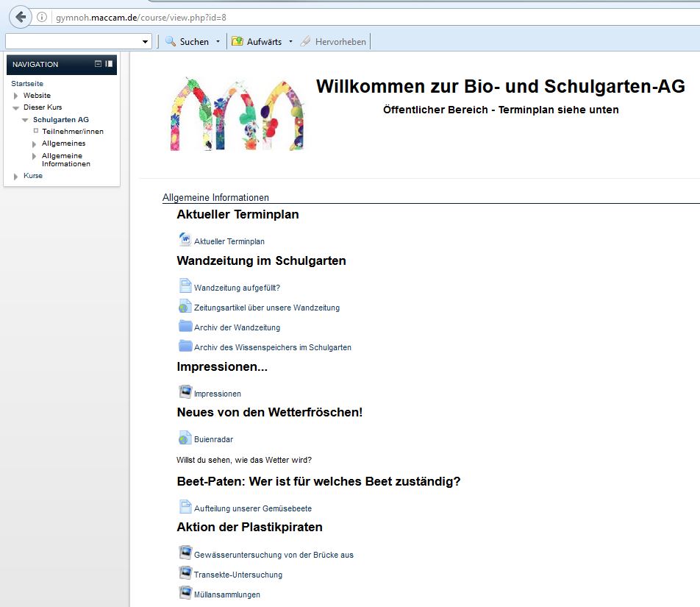Screen dimensions: 700x607
Task: Click the page icon for Aufteilung unserer Gemüsebeete
Action: [x=185, y=507]
